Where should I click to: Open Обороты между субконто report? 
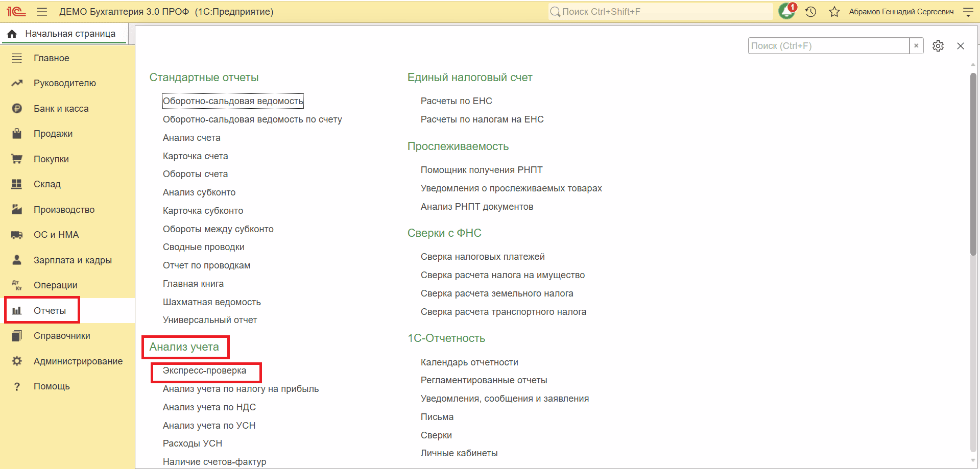pyautogui.click(x=218, y=229)
